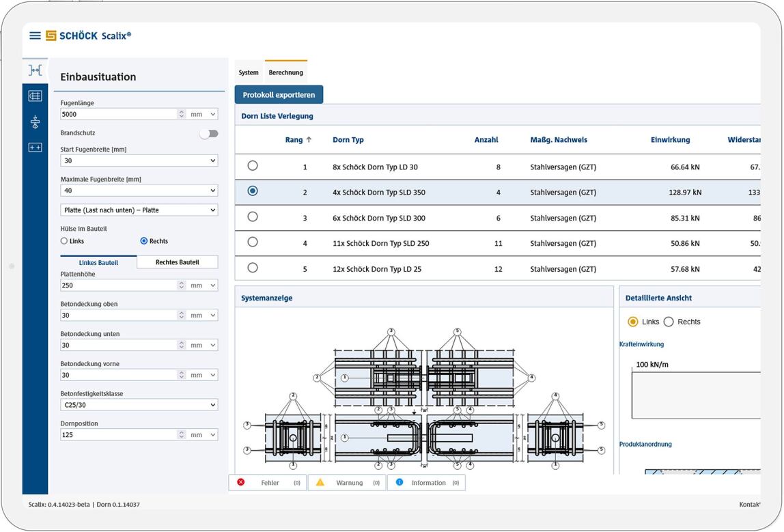Click the Betondeckung oben stepper arrows
This screenshot has height=532, width=784.
click(x=181, y=315)
